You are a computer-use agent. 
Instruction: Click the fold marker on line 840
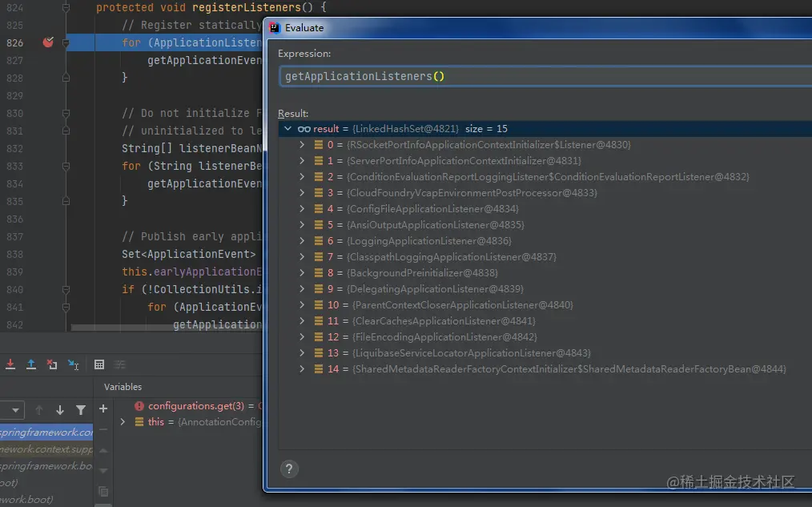[x=66, y=289]
